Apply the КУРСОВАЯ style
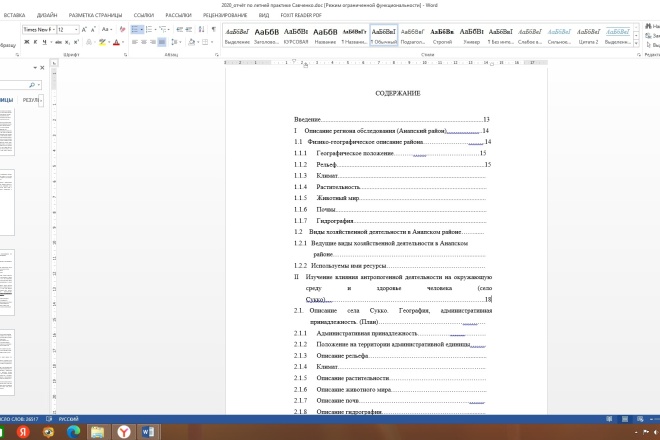The width and height of the screenshot is (660, 440). pos(296,36)
